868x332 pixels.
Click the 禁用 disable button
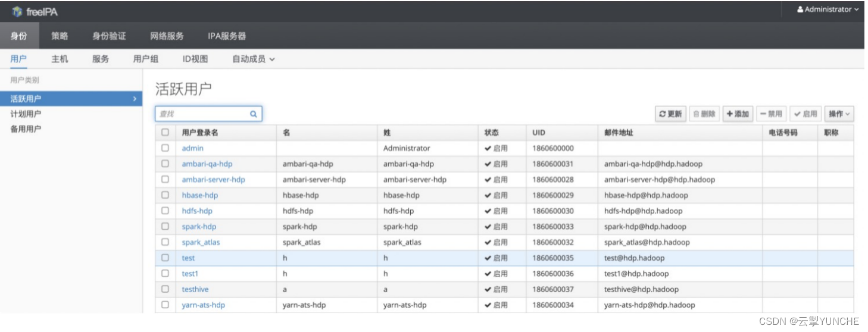click(772, 114)
